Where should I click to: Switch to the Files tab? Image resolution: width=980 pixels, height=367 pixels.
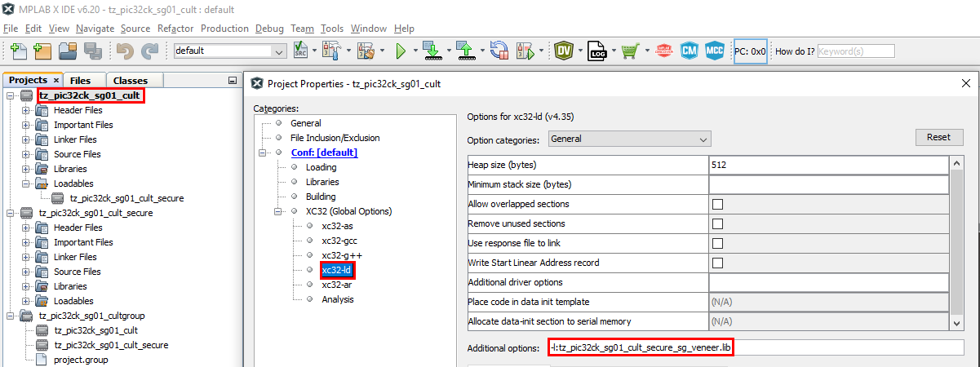[x=80, y=80]
